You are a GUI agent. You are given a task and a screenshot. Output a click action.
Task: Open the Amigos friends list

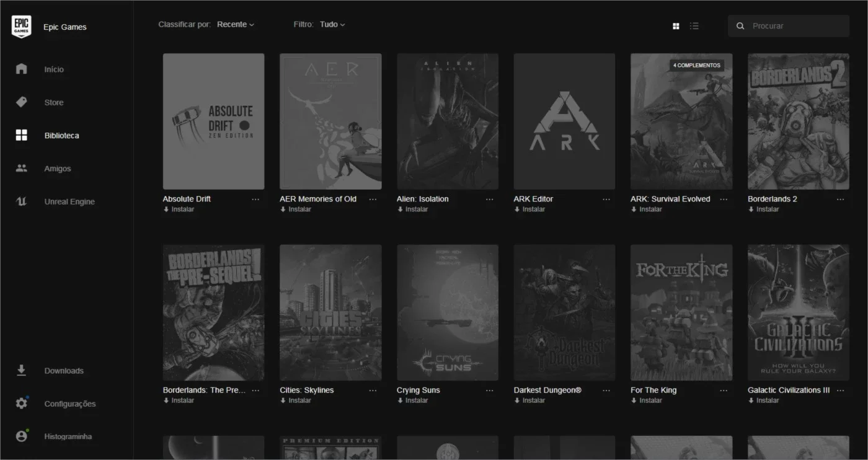click(x=58, y=169)
